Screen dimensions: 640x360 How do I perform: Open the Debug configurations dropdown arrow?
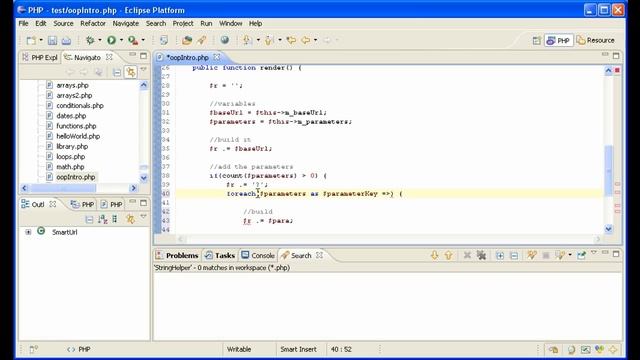tap(100, 40)
